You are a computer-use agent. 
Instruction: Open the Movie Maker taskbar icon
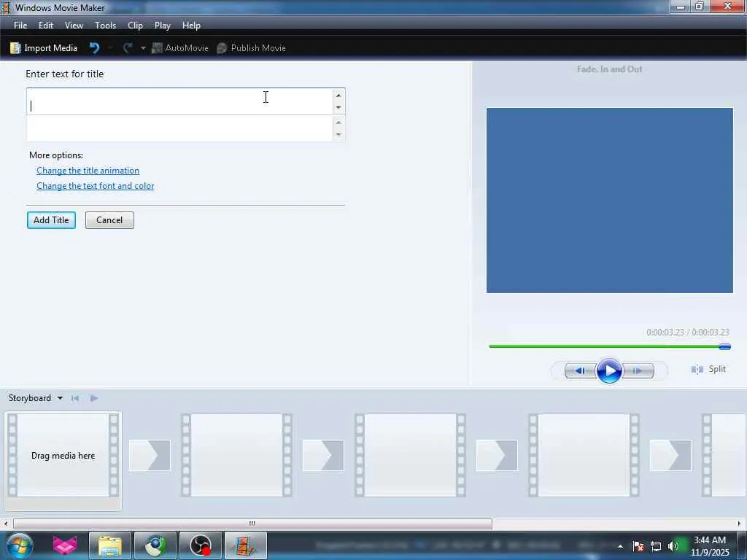pos(246,545)
